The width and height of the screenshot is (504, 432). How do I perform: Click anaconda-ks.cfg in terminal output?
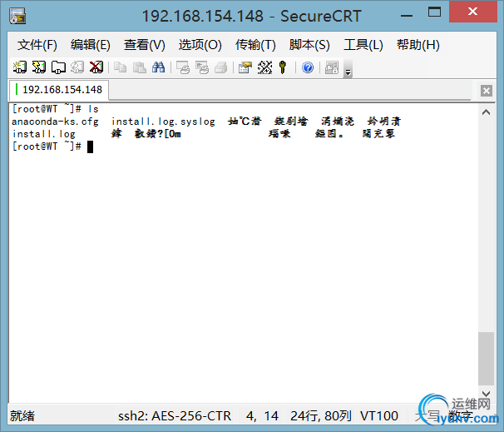point(55,122)
